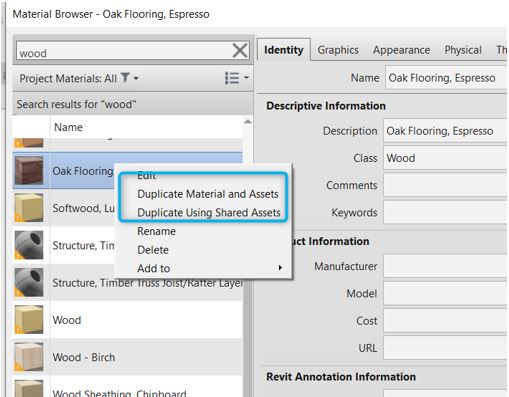Select the Identity tab

284,50
